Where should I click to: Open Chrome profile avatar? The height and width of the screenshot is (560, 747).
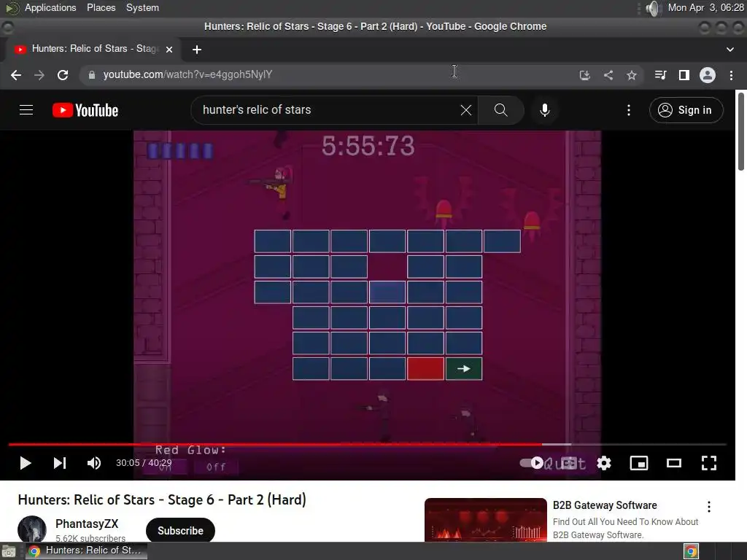[x=708, y=75]
